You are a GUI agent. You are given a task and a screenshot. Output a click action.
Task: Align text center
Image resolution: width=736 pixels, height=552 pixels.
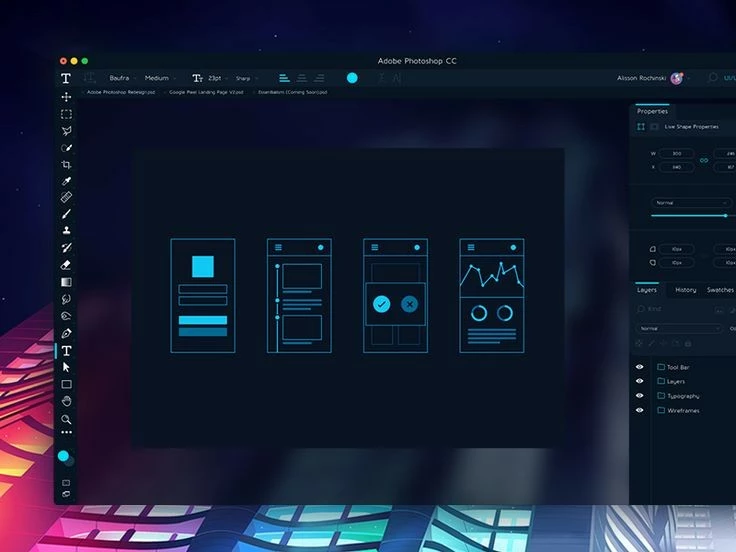coord(301,78)
